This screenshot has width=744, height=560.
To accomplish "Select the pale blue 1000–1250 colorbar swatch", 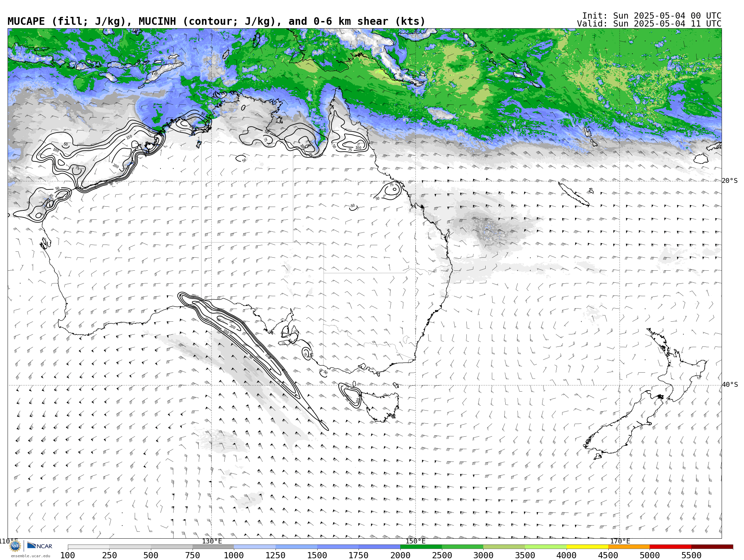I will coord(255,547).
